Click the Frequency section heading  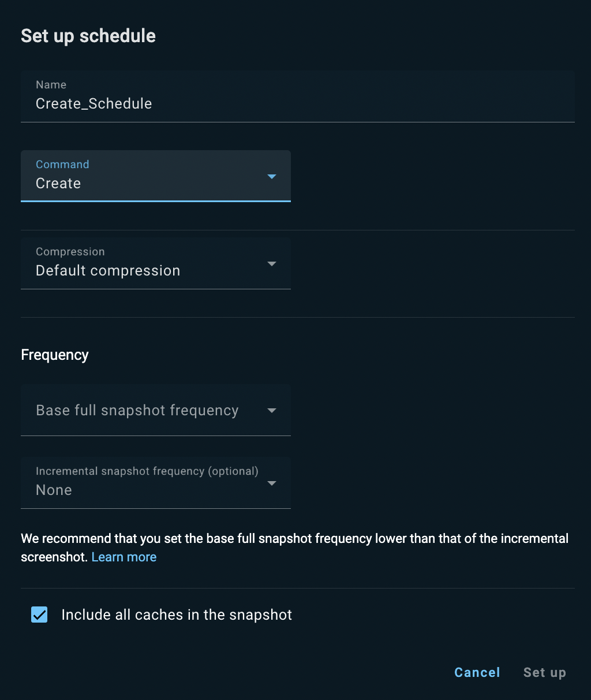[55, 355]
